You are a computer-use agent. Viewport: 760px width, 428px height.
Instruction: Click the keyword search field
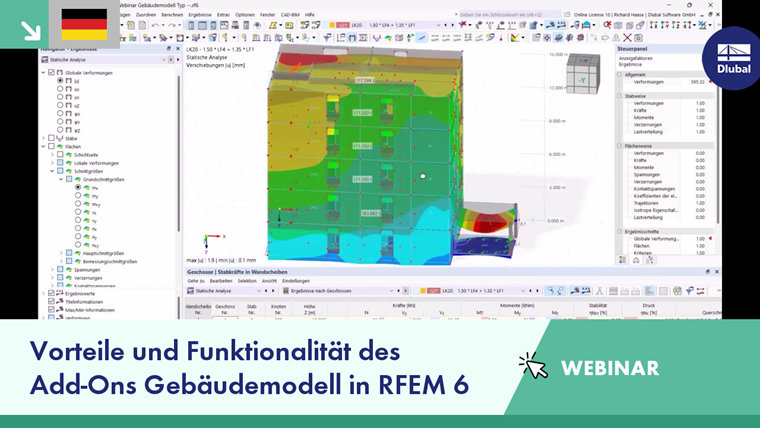coord(508,15)
